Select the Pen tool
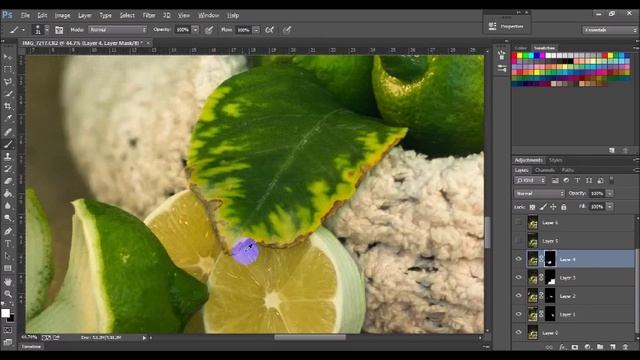The width and height of the screenshot is (640, 360). (x=8, y=231)
